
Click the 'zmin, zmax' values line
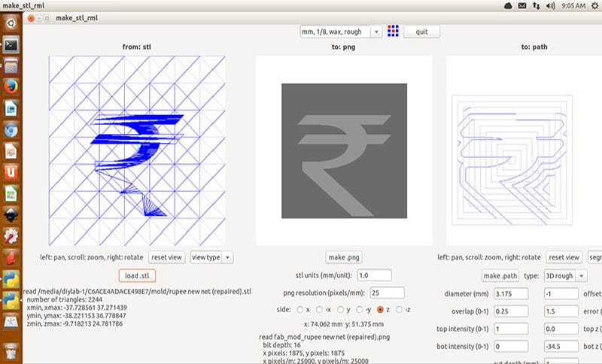(x=74, y=323)
